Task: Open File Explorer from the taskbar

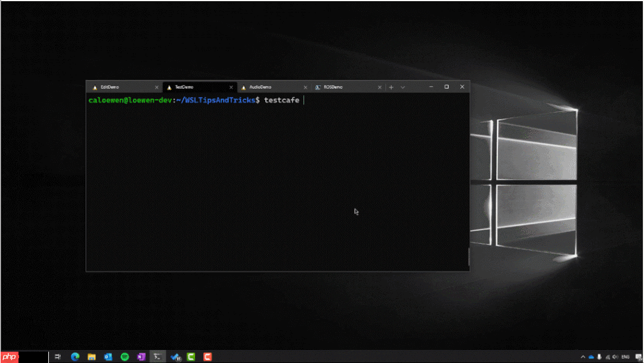Action: 92,356
